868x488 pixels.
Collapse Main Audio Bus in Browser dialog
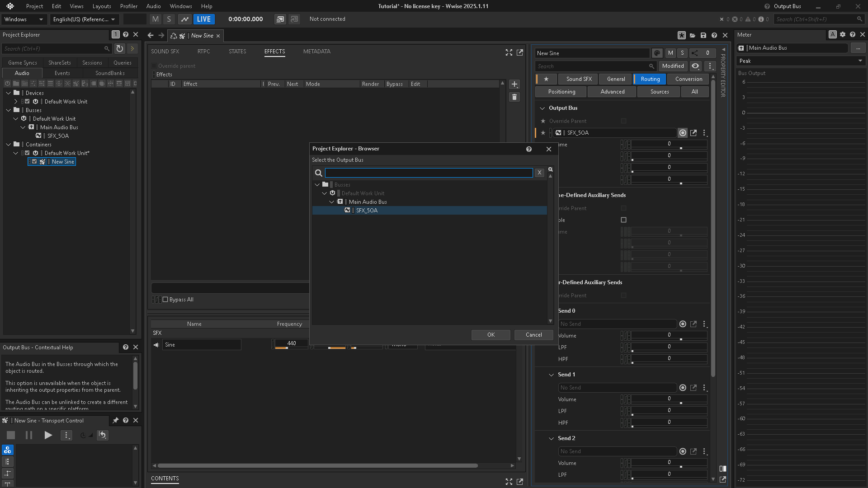click(x=332, y=202)
